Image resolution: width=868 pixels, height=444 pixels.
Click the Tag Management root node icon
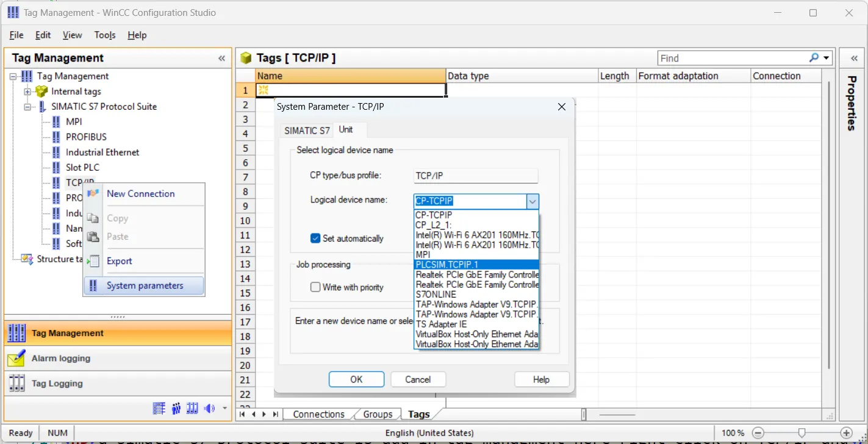point(27,76)
